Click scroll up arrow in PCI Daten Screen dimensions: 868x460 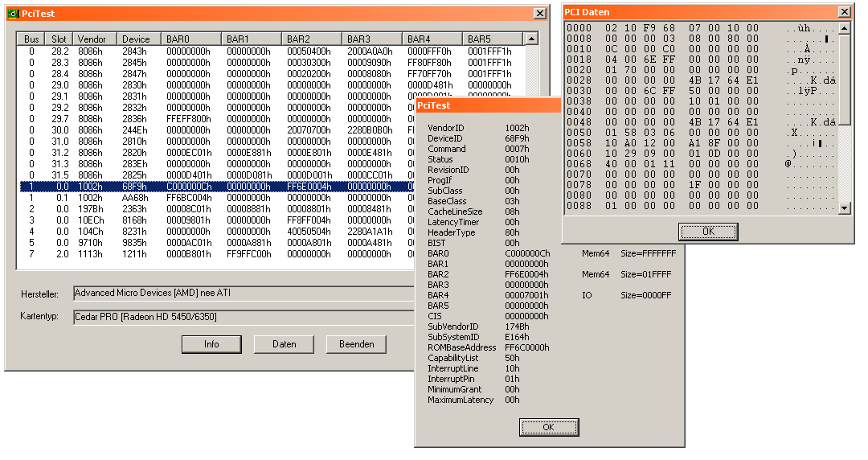(844, 28)
